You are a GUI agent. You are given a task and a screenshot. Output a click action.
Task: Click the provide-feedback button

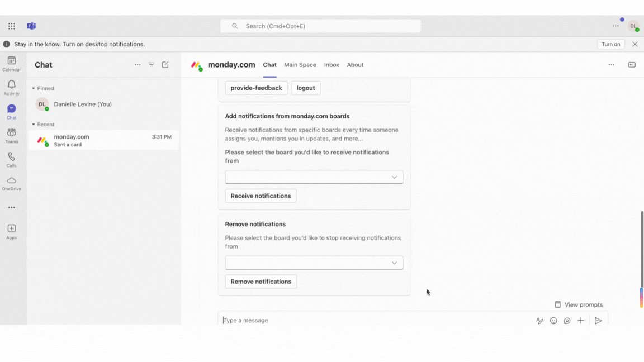(x=256, y=88)
